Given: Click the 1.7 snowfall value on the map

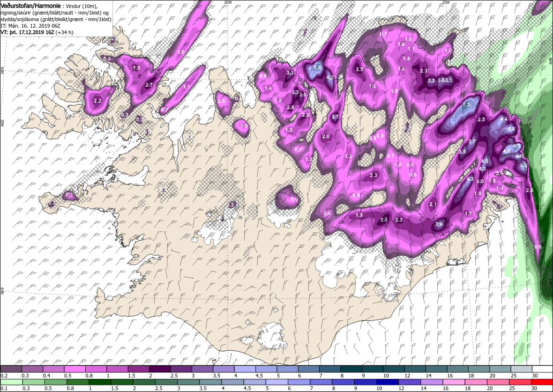Looking at the screenshot, I should (x=468, y=213).
